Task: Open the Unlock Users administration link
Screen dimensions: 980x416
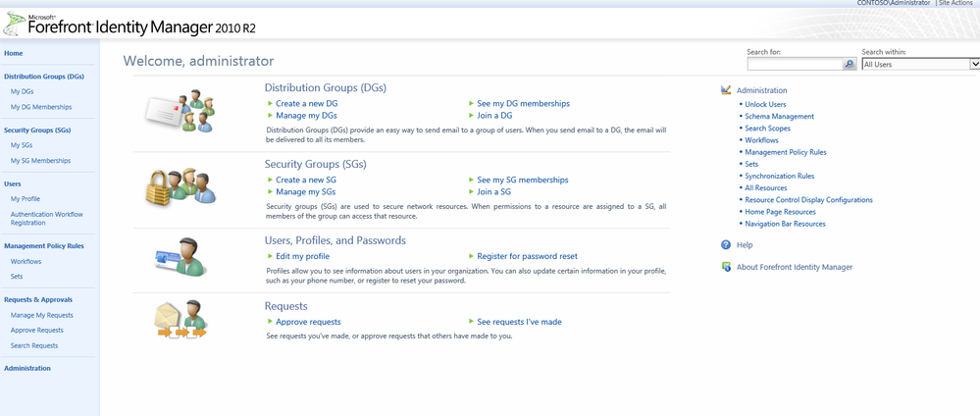Action: click(765, 104)
